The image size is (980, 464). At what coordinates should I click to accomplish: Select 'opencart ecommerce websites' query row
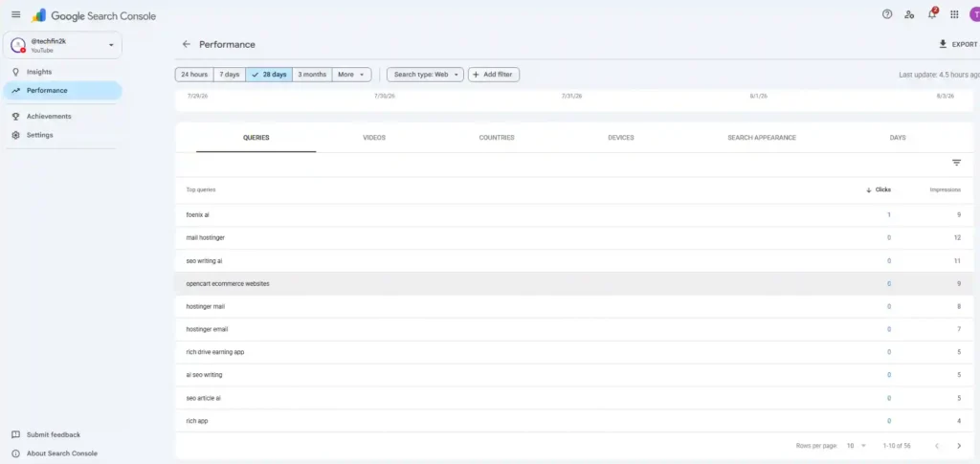pyautogui.click(x=574, y=283)
